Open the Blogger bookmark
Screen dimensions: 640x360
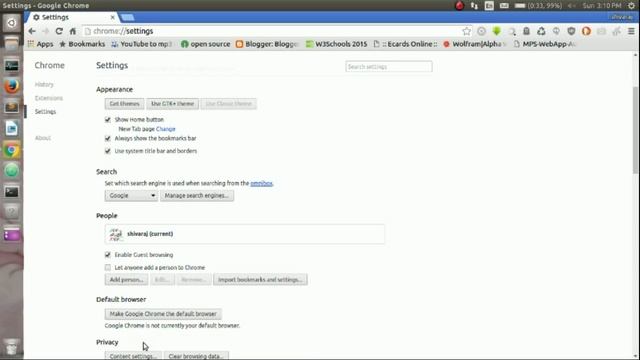point(267,44)
